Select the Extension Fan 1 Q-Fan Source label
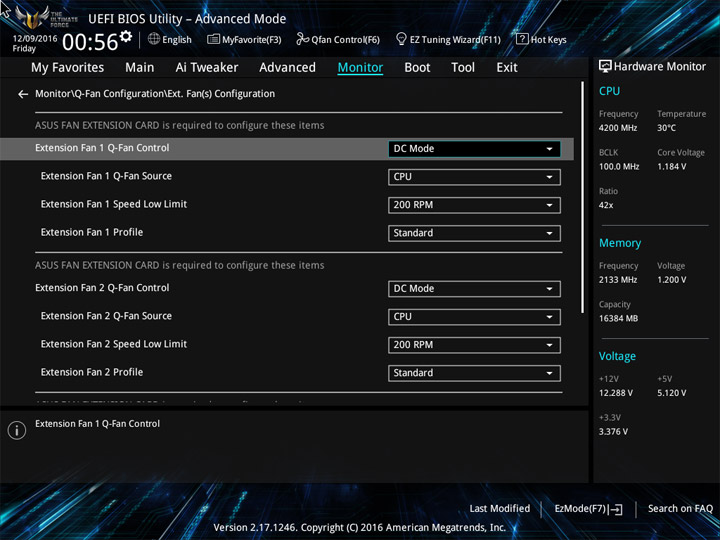The width and height of the screenshot is (720, 540). point(106,176)
